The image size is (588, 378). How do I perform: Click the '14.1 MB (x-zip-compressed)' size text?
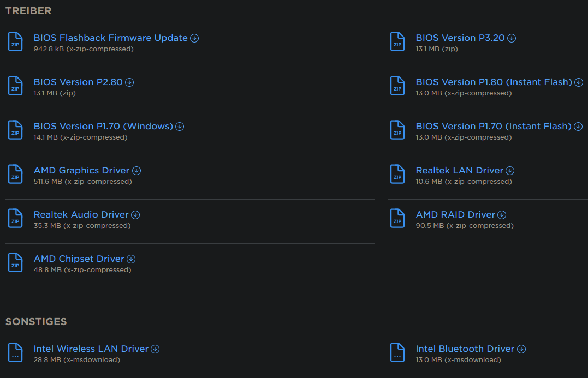(81, 137)
